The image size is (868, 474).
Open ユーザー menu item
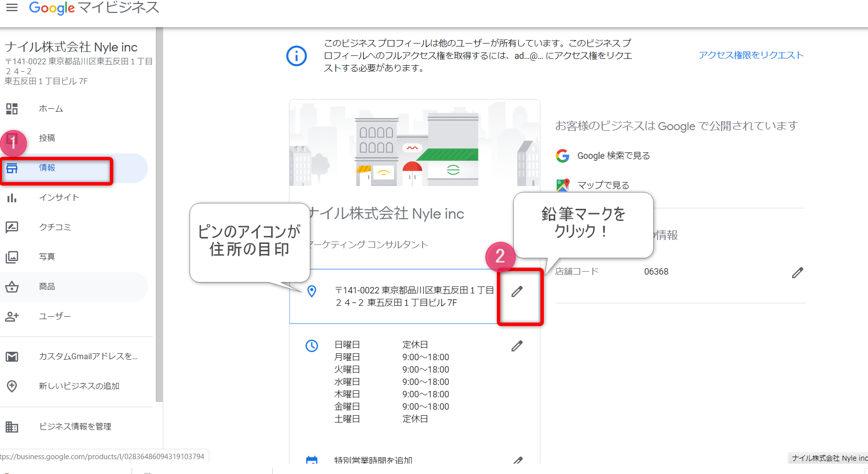[55, 316]
